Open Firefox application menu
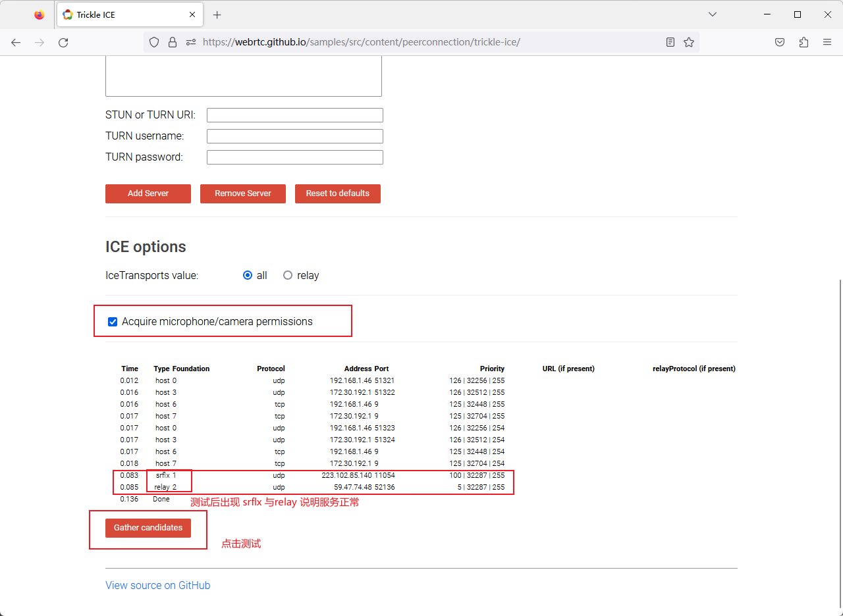The width and height of the screenshot is (843, 616). coord(827,42)
